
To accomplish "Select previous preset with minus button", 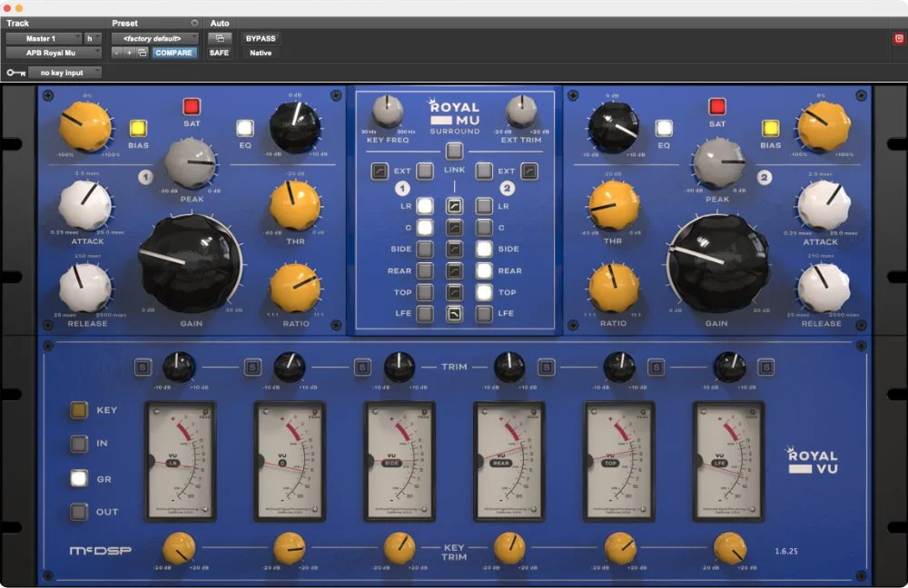I will (x=117, y=53).
